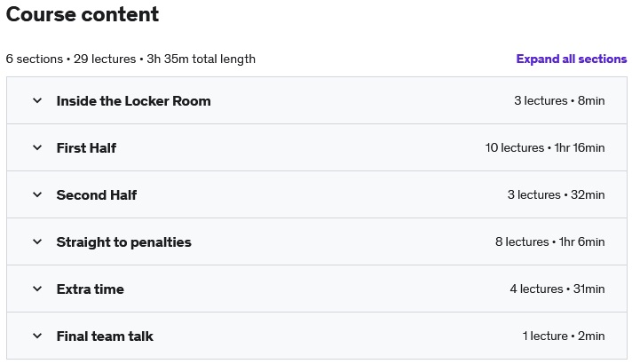
Task: Open the Straight to penalties section title
Action: point(123,241)
